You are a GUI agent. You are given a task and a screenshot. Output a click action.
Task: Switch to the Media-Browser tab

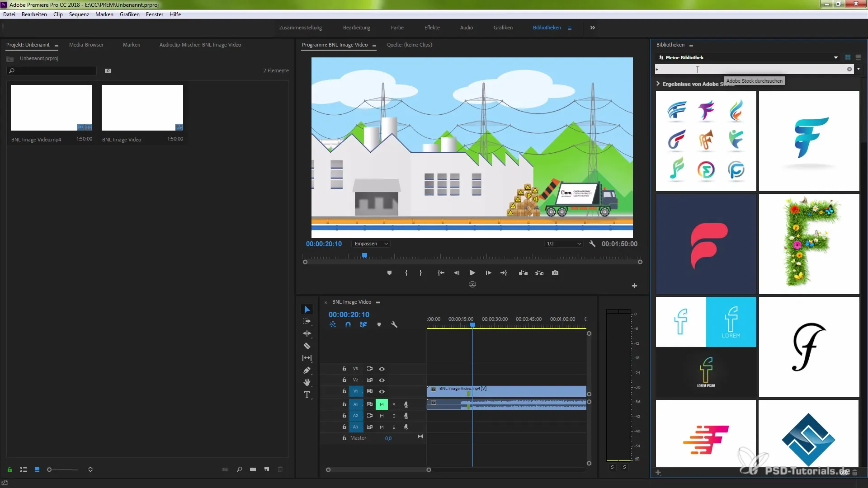pyautogui.click(x=86, y=45)
